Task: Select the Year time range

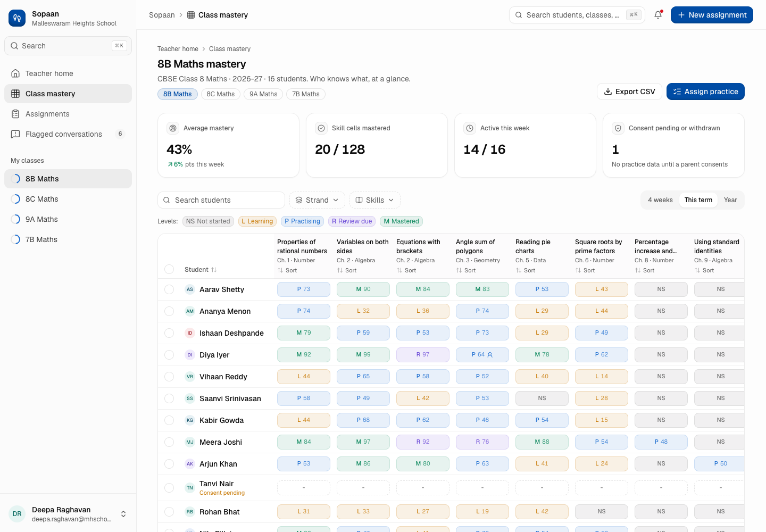Action: click(730, 200)
